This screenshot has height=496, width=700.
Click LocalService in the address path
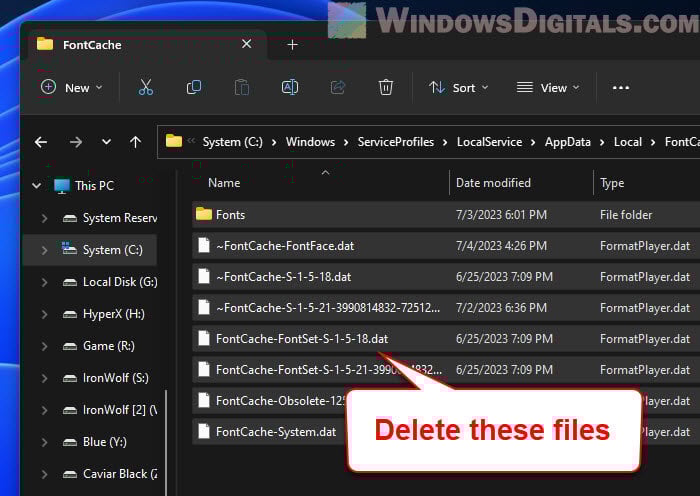click(x=489, y=142)
